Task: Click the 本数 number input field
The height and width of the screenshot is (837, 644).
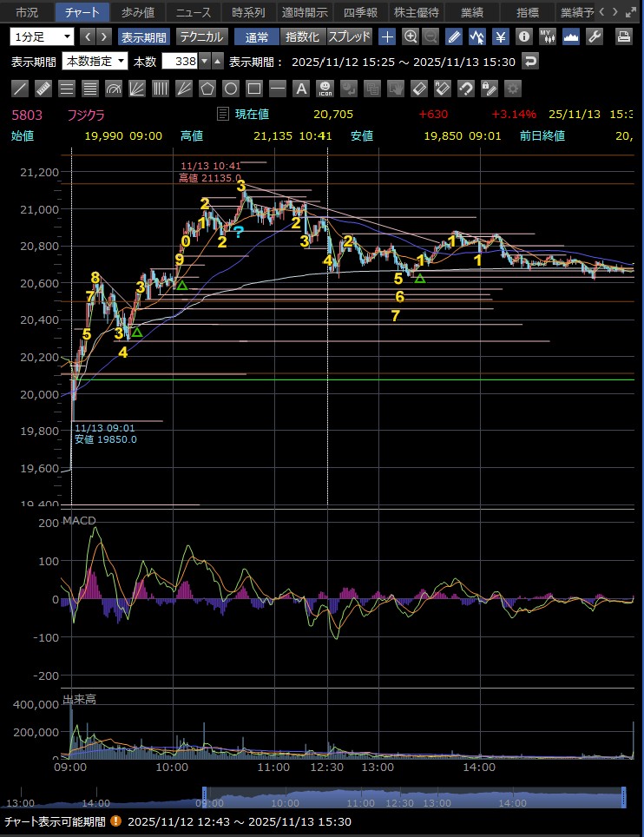Action: (180, 62)
